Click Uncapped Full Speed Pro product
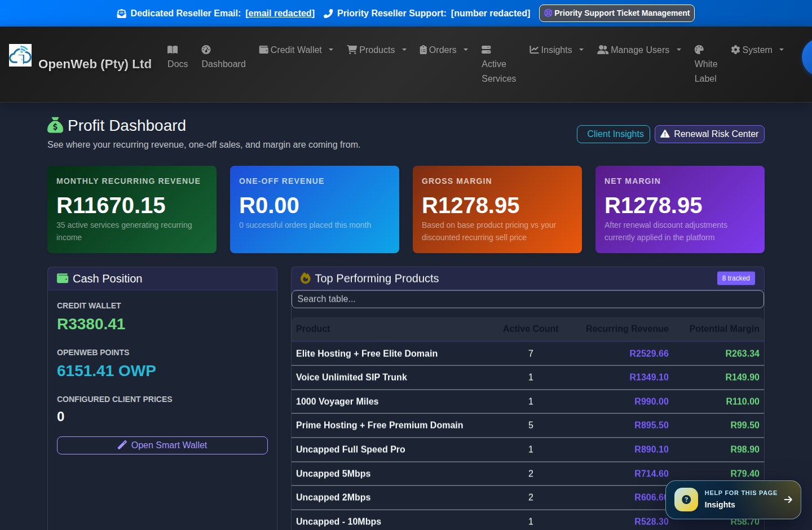 tap(351, 449)
